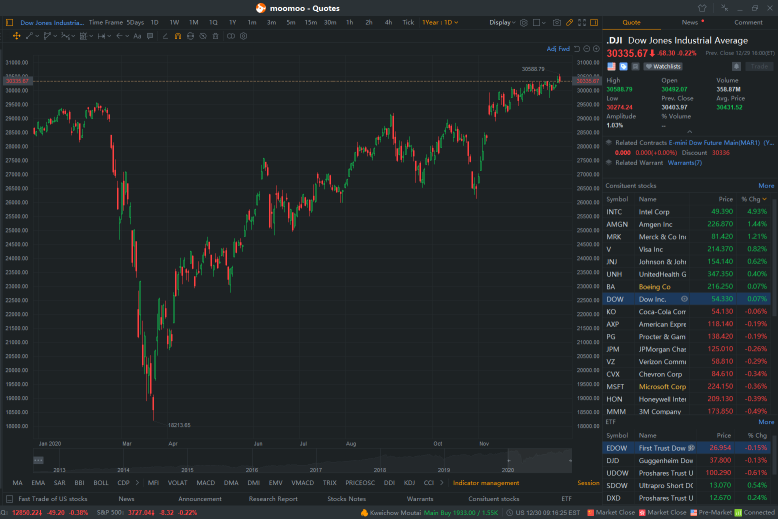Toggle the Adj Fwd price adjustment
Image resolution: width=778 pixels, height=519 pixels.
(x=558, y=48)
